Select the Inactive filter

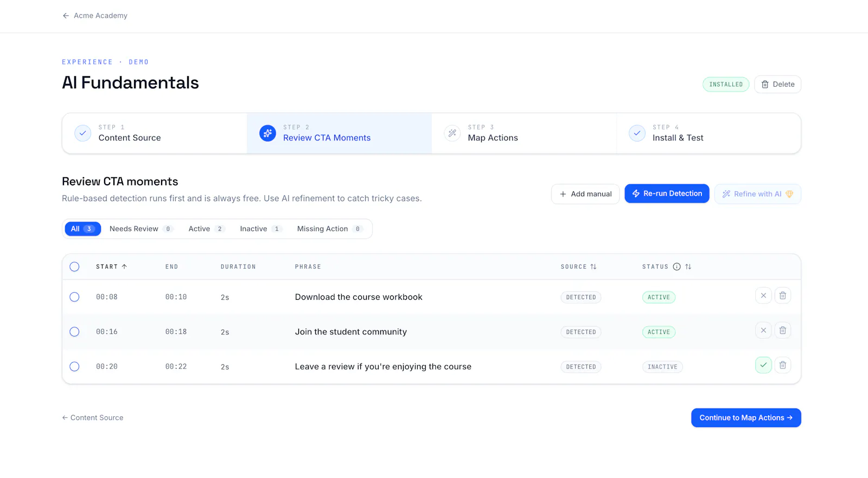point(261,229)
